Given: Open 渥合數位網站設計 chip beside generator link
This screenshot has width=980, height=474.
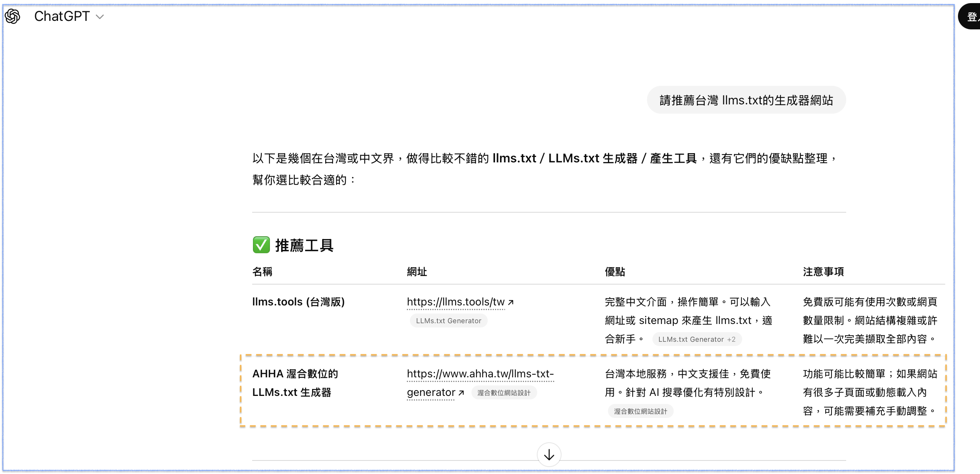Looking at the screenshot, I should 504,393.
